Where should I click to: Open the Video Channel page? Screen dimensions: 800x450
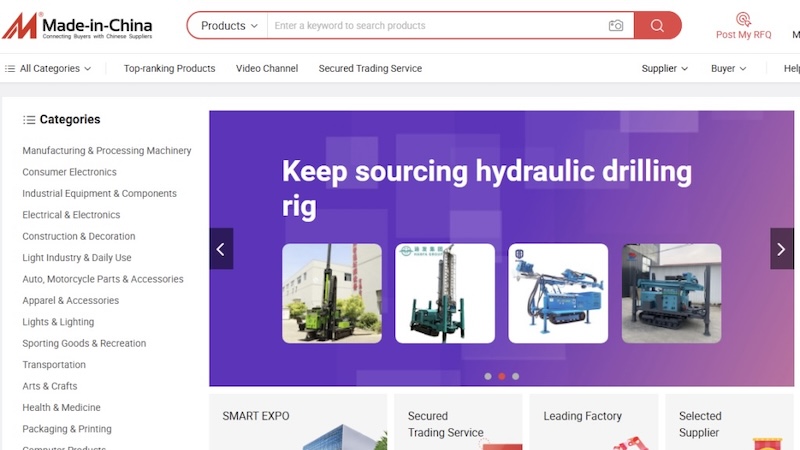[267, 68]
